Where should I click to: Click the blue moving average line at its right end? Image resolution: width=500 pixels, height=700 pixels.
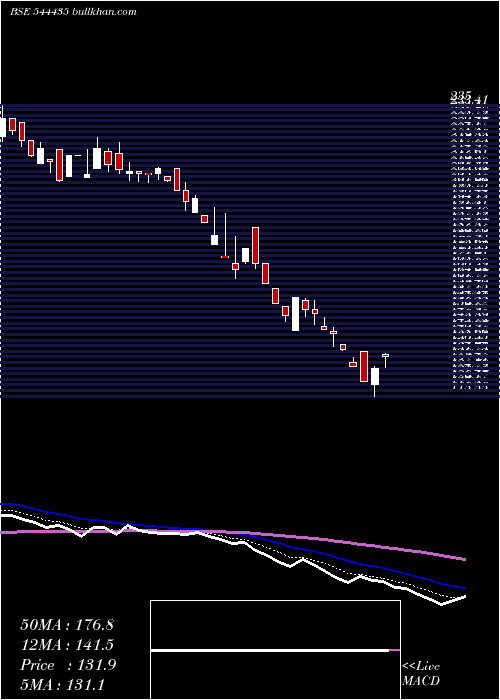pos(464,588)
